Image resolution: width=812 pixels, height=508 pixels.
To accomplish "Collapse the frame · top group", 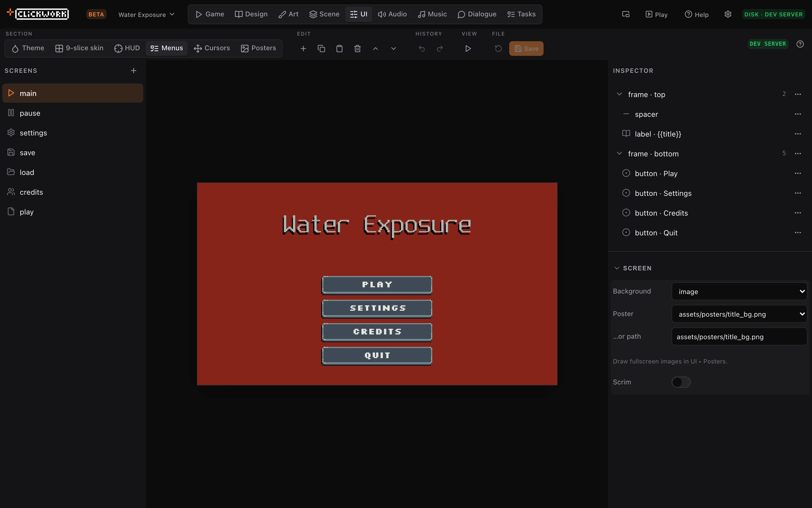I will click(619, 94).
